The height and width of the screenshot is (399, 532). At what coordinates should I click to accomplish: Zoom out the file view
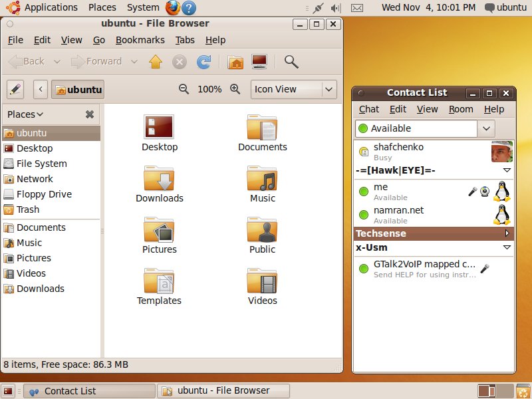pyautogui.click(x=184, y=89)
